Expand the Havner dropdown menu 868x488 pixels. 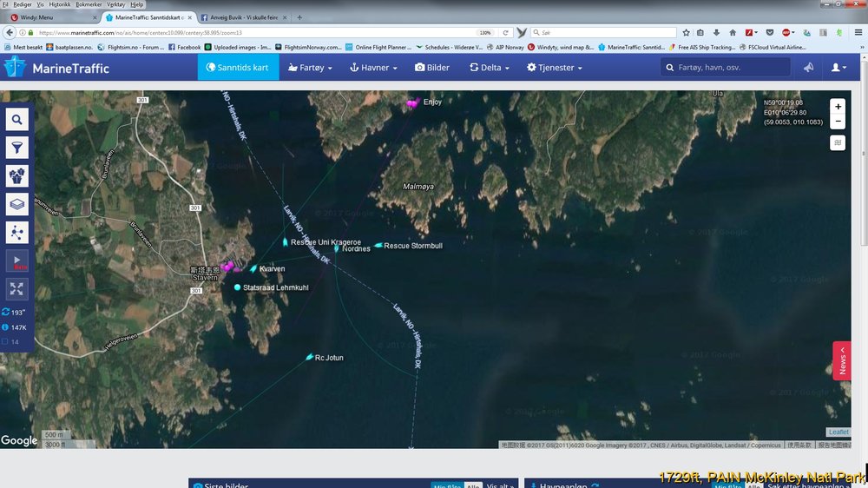click(x=373, y=68)
